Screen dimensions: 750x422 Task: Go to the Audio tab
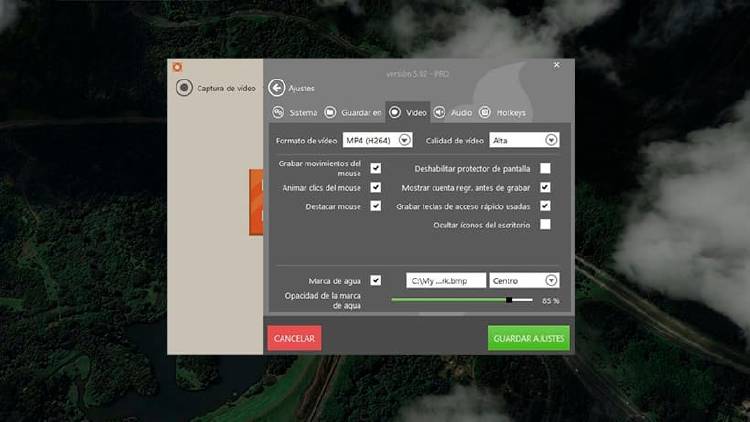tap(461, 113)
